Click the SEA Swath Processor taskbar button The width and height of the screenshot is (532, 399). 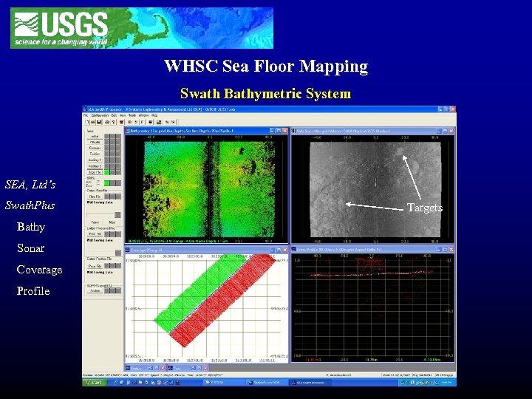[x=311, y=383]
